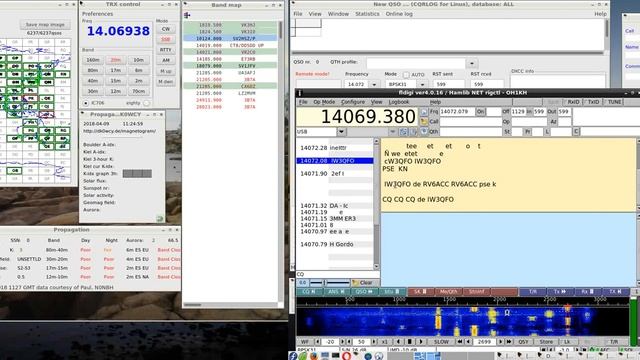Click the CQ macro button in fldigi
The image size is (640, 360).
[x=309, y=291]
